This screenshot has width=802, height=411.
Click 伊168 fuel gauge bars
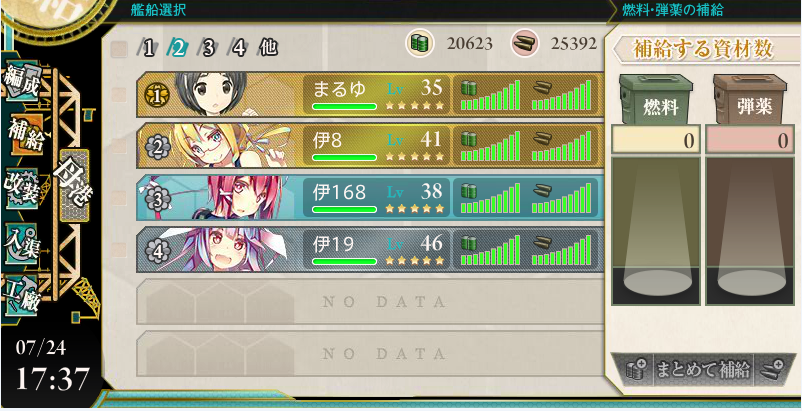click(x=490, y=197)
